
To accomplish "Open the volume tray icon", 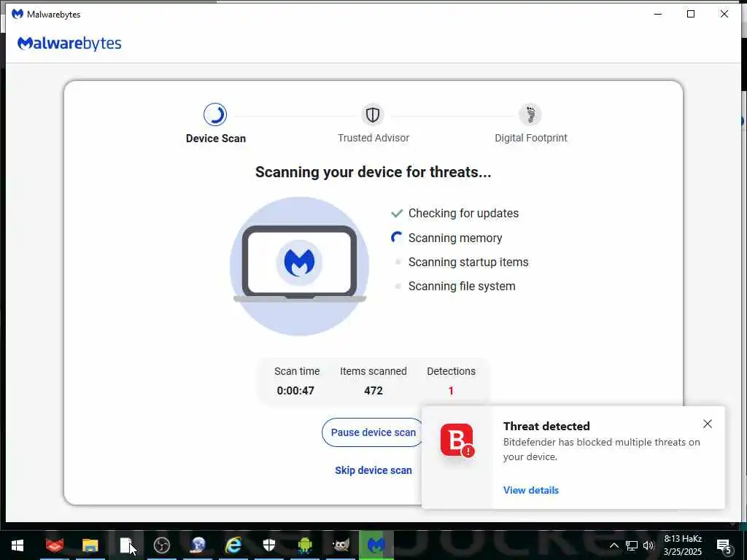I will 649,545.
